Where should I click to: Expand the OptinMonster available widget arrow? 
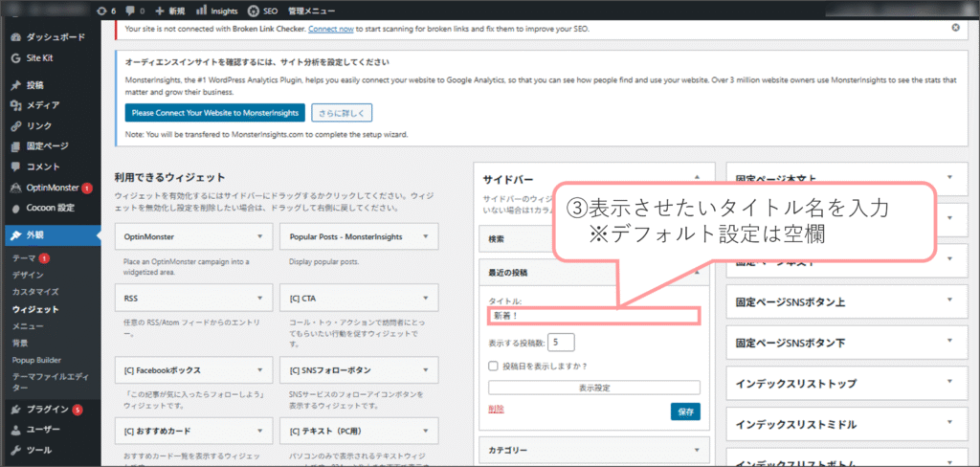(260, 235)
